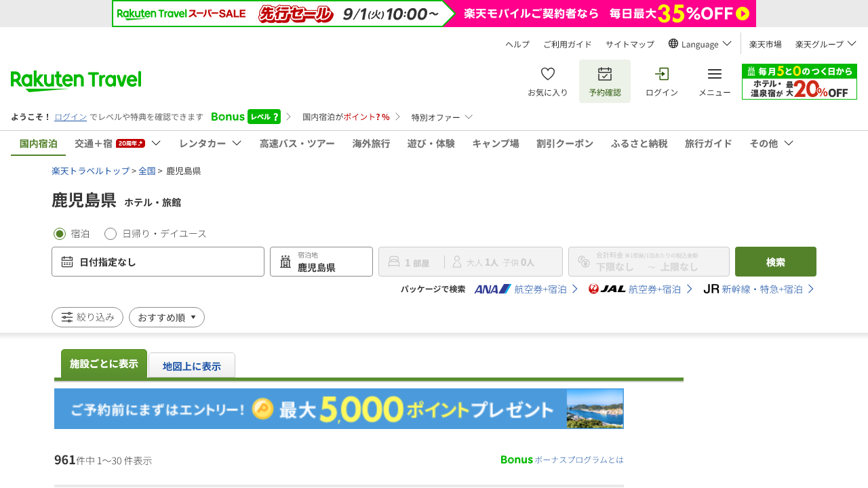
Task: Click the Rakuten Travel logo
Action: [x=76, y=81]
